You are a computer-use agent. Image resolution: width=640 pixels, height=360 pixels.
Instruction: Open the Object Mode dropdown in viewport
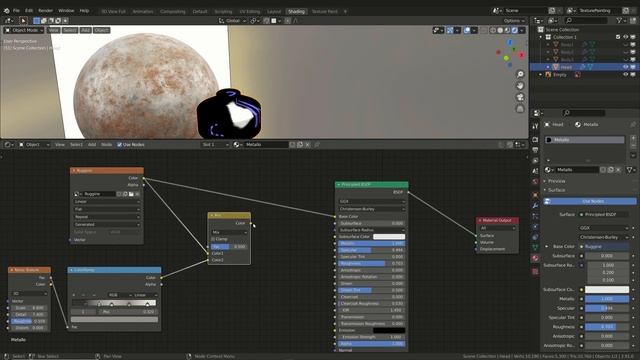(x=24, y=30)
